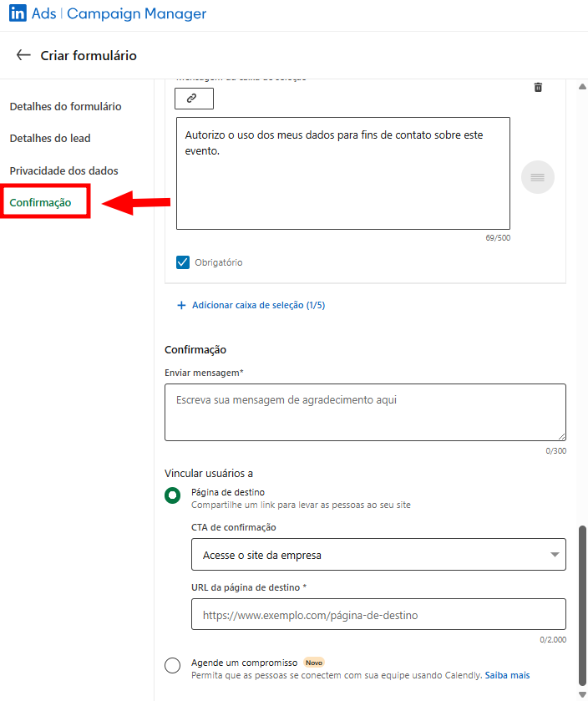Viewport: 588px width, 701px height.
Task: Switch to Privacidade dos dados section
Action: [63, 171]
